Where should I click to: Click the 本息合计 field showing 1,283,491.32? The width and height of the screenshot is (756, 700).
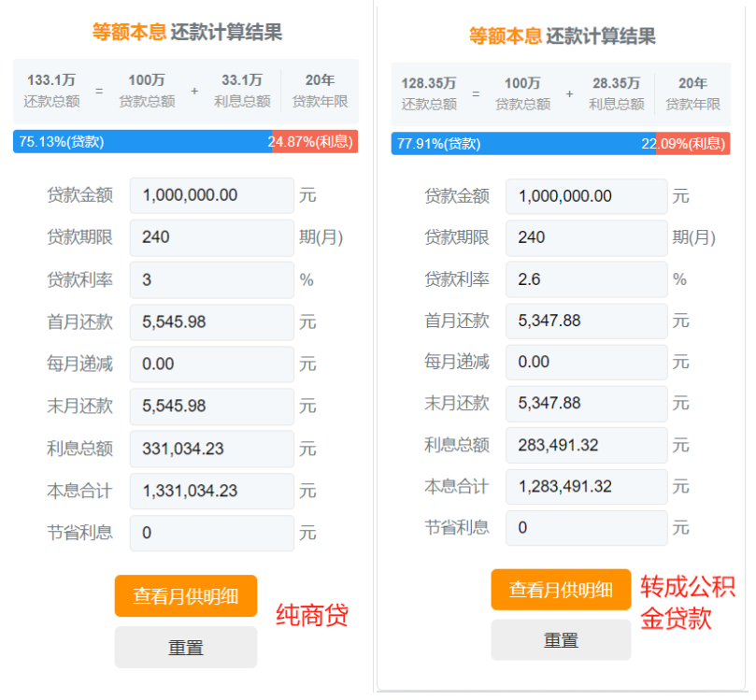pos(586,486)
